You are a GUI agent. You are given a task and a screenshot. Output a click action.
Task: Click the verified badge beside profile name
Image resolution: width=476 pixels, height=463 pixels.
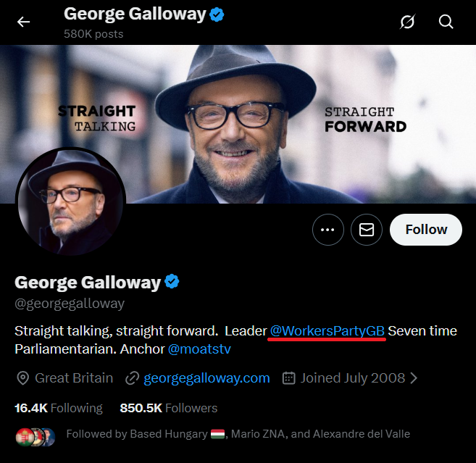[172, 282]
